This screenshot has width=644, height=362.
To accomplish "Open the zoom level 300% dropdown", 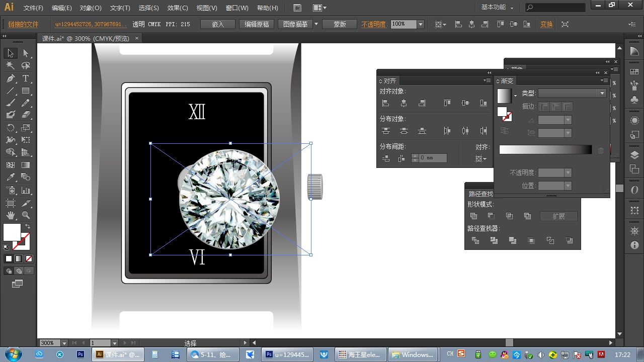I will 64,343.
